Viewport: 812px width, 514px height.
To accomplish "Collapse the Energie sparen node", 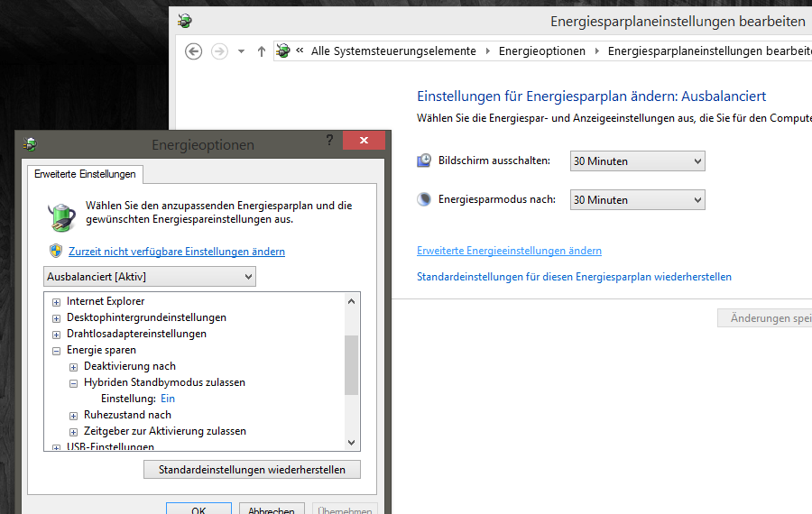I will pyautogui.click(x=57, y=351).
